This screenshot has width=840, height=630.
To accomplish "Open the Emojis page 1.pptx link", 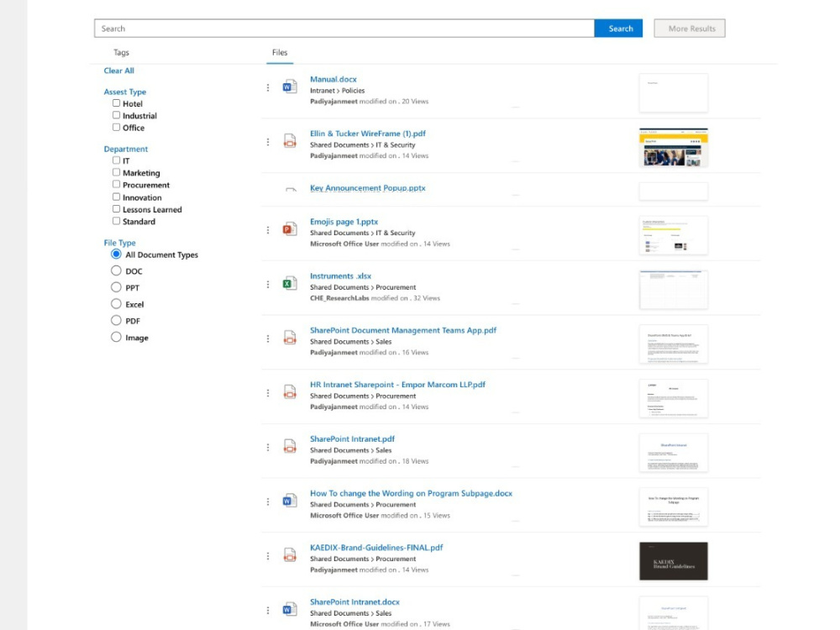I will [x=344, y=222].
